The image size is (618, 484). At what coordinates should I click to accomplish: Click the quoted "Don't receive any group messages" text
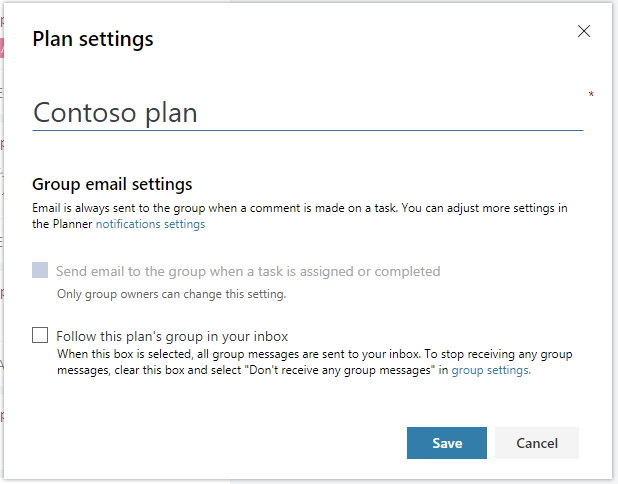click(352, 369)
